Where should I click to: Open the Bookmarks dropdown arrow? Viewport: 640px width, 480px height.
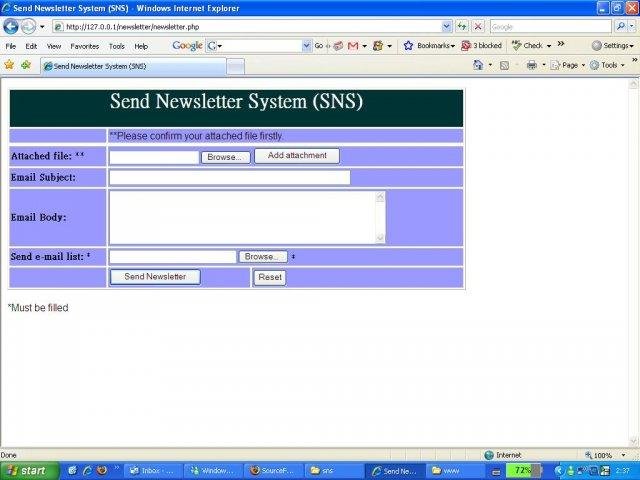(453, 46)
